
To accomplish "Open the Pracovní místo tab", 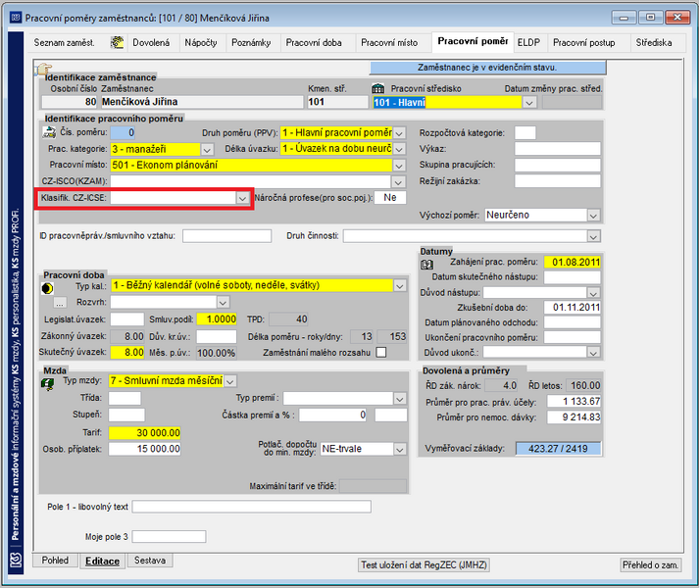I will coord(389,43).
